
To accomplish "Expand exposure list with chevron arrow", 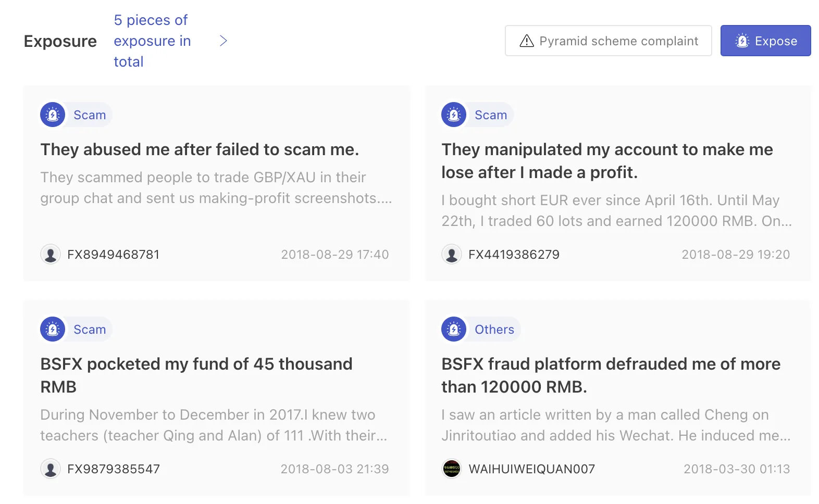I will 224,41.
